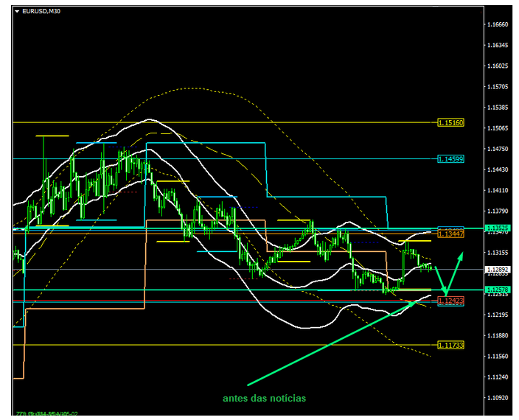The width and height of the screenshot is (519, 420).
Task: Select the cyan 1.14599 price label
Action: pyautogui.click(x=450, y=159)
